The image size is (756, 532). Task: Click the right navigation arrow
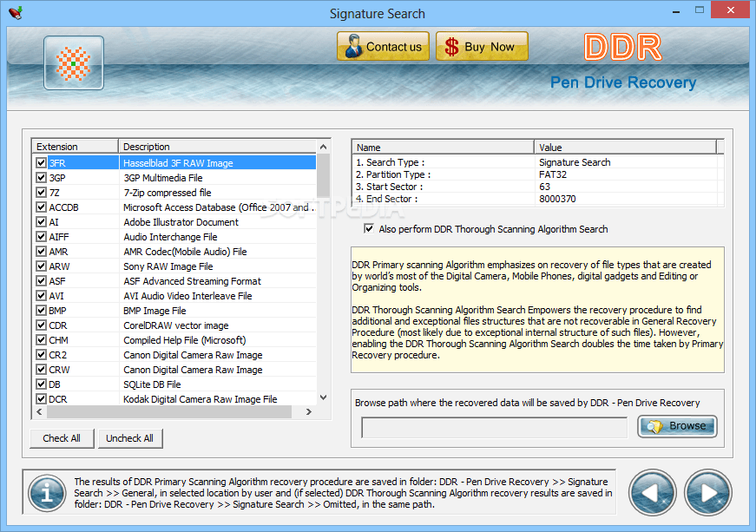pos(707,491)
